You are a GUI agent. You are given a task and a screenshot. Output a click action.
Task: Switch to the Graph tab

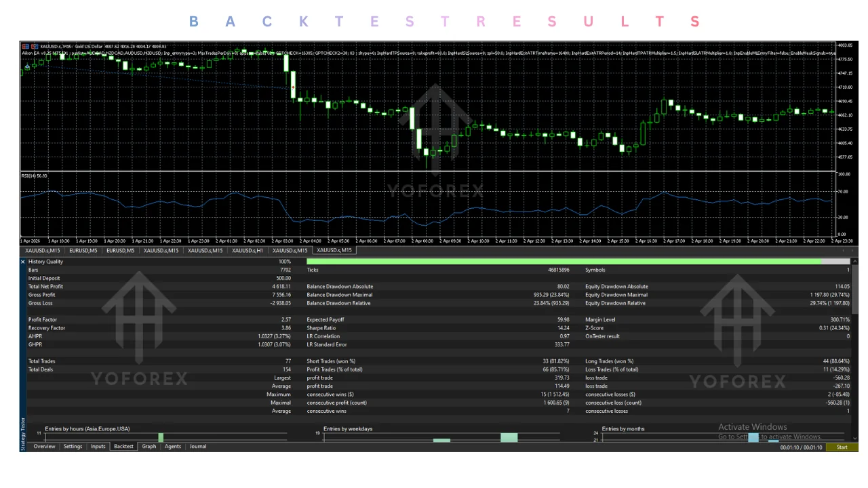pyautogui.click(x=149, y=447)
